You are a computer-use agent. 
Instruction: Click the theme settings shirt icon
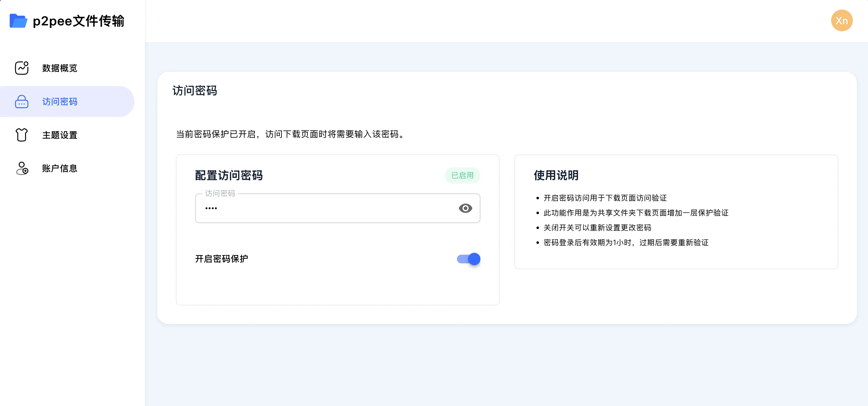tap(22, 135)
